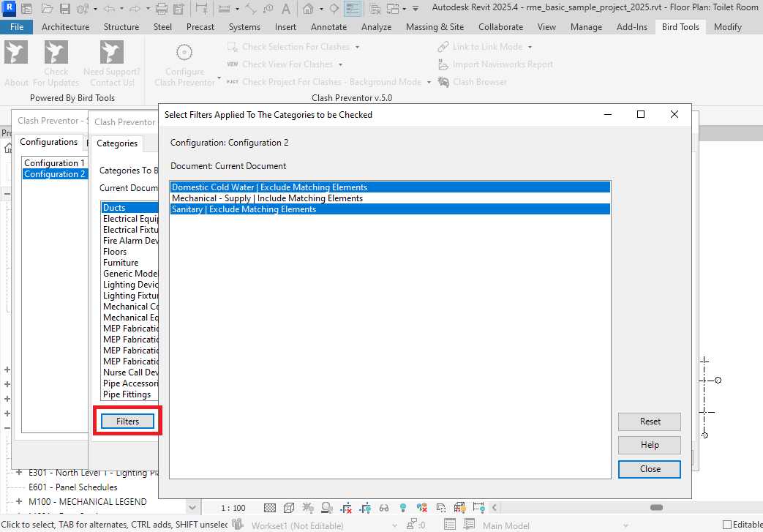Click the horizontal scrollbar thumb of view area
Viewport: 763px width, 532px height.
[656, 508]
